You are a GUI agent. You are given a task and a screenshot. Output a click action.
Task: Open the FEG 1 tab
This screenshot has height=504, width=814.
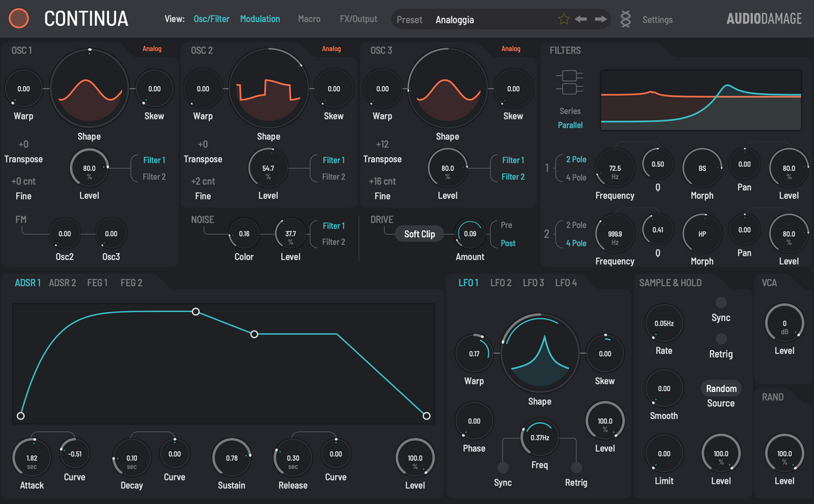(97, 283)
